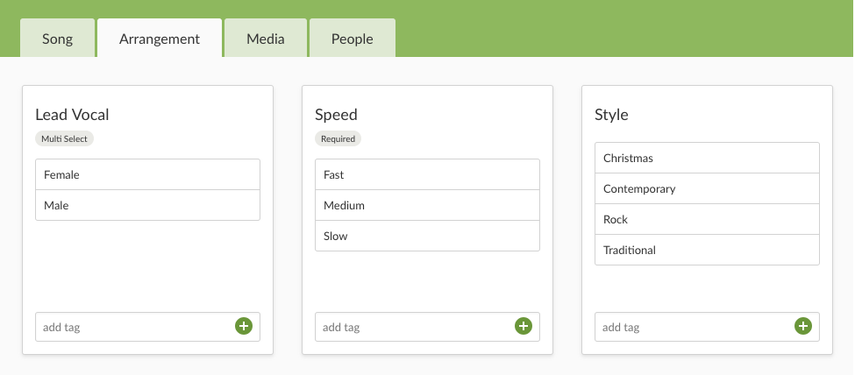Click the Lead Vocal group title
Viewport: 855px width, 375px height.
point(72,114)
